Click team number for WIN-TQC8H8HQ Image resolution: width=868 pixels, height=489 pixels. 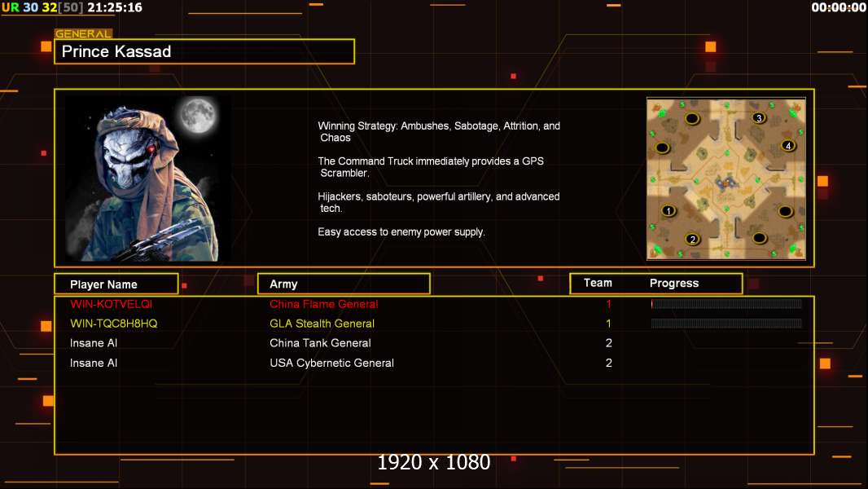pos(608,324)
